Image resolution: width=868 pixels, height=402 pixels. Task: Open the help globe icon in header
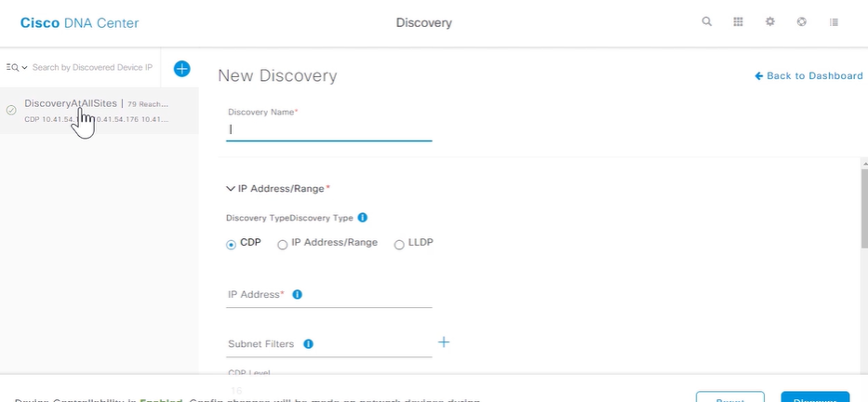tap(802, 21)
